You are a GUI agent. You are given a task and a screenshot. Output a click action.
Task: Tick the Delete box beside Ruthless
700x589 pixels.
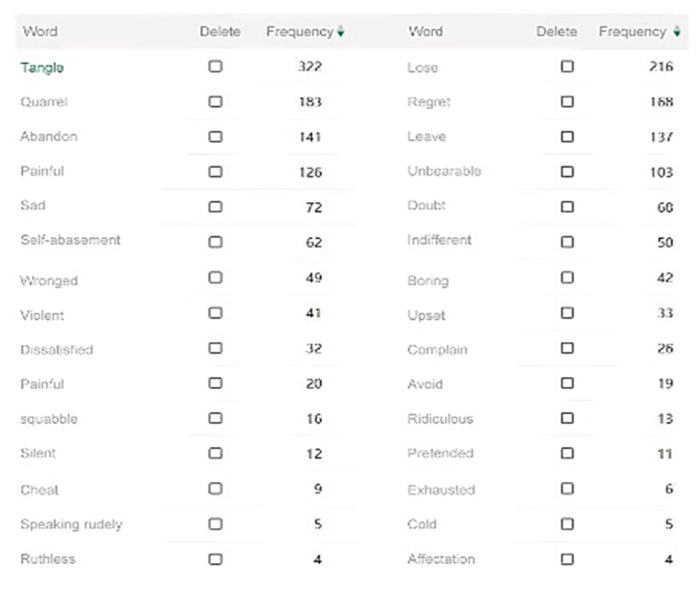click(215, 559)
